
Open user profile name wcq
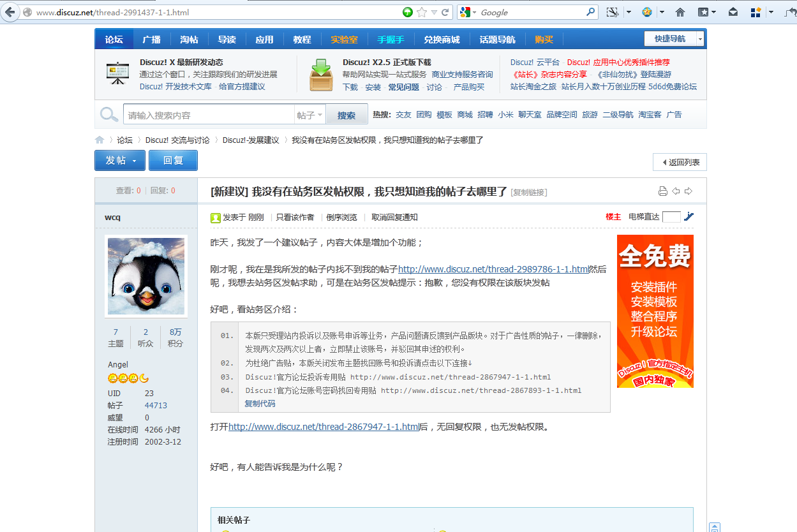point(112,217)
